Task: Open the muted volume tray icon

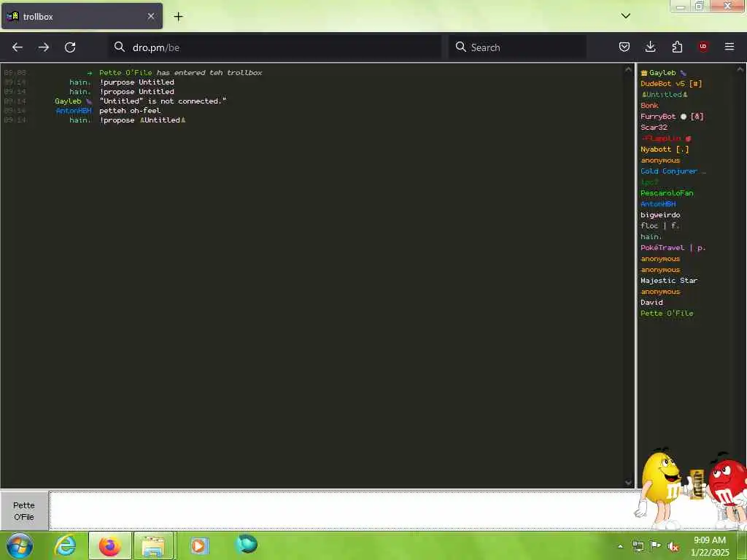Action: (673, 547)
